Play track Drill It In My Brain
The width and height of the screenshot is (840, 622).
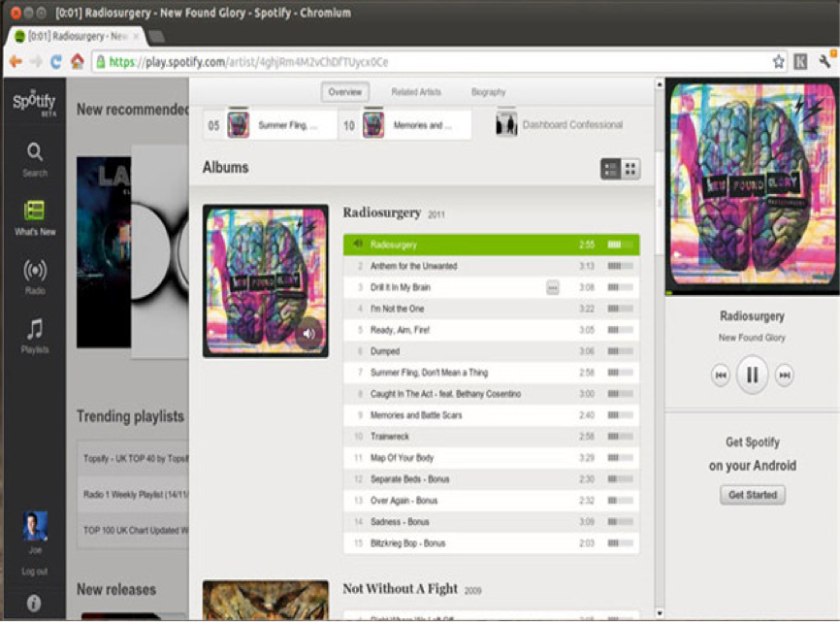coord(491,287)
